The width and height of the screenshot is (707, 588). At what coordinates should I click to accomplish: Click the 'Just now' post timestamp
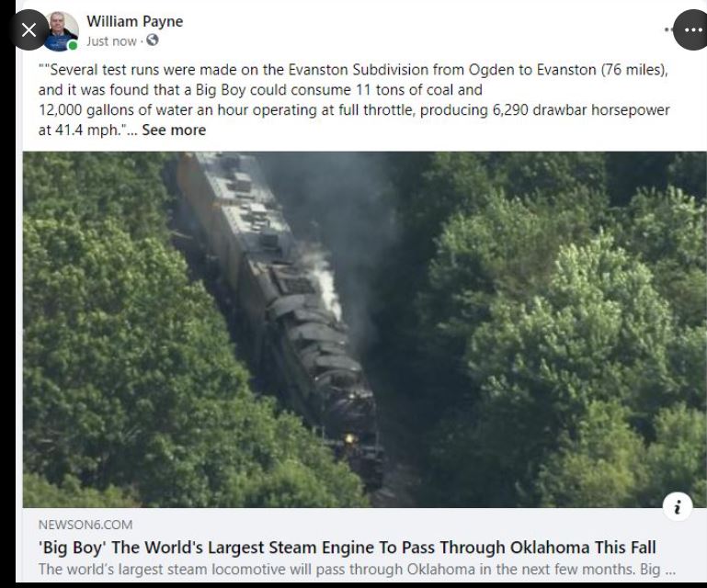click(111, 41)
